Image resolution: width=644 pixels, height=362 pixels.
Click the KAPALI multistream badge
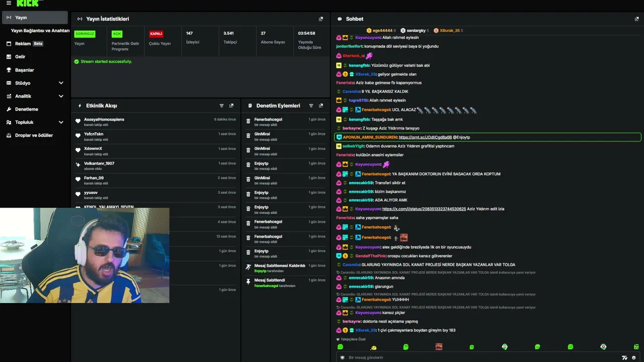[x=156, y=34]
